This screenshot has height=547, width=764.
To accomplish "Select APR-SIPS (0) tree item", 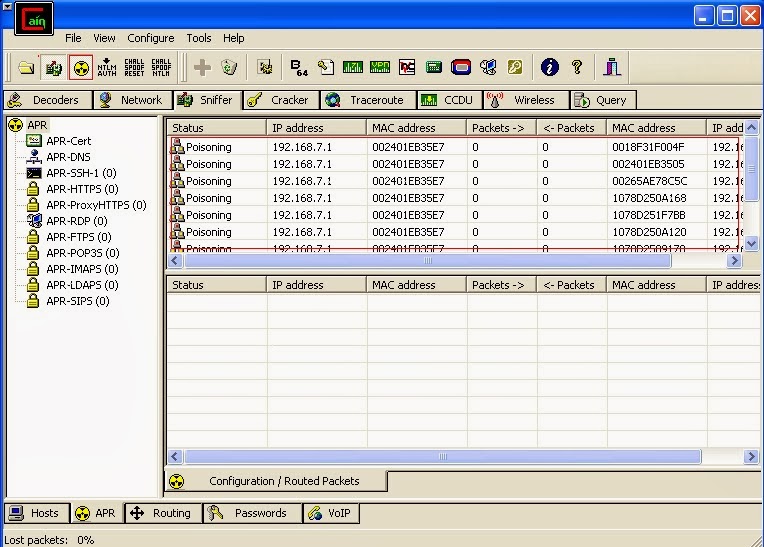I will 77,301.
